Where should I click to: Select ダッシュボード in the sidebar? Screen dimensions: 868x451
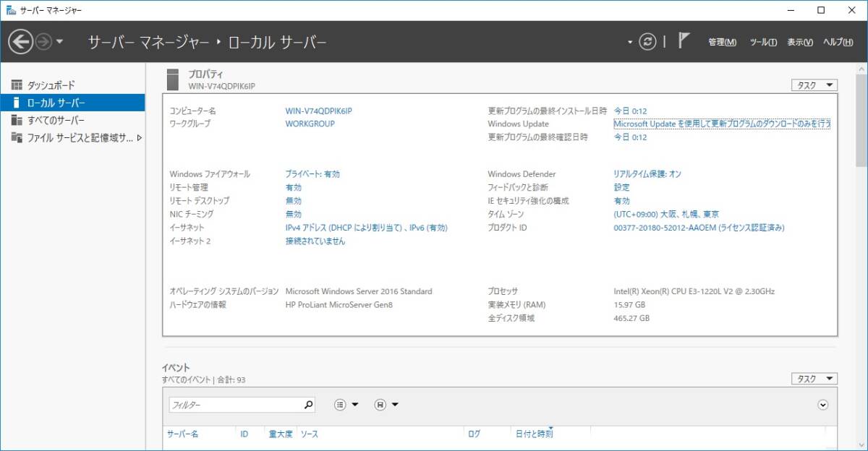click(51, 85)
